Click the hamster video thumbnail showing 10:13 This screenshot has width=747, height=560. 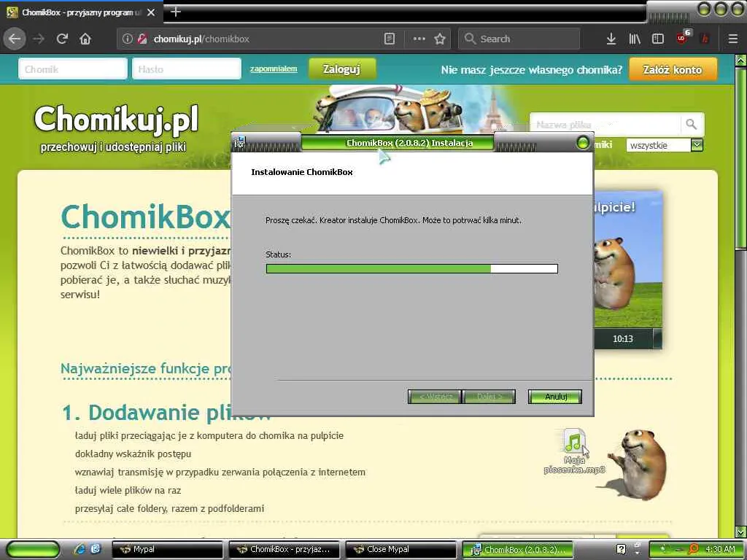pyautogui.click(x=628, y=270)
